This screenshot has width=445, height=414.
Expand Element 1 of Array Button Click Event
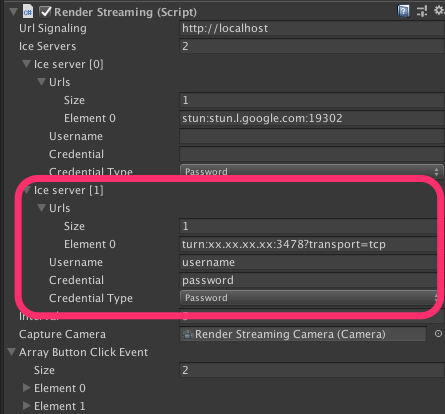27,406
